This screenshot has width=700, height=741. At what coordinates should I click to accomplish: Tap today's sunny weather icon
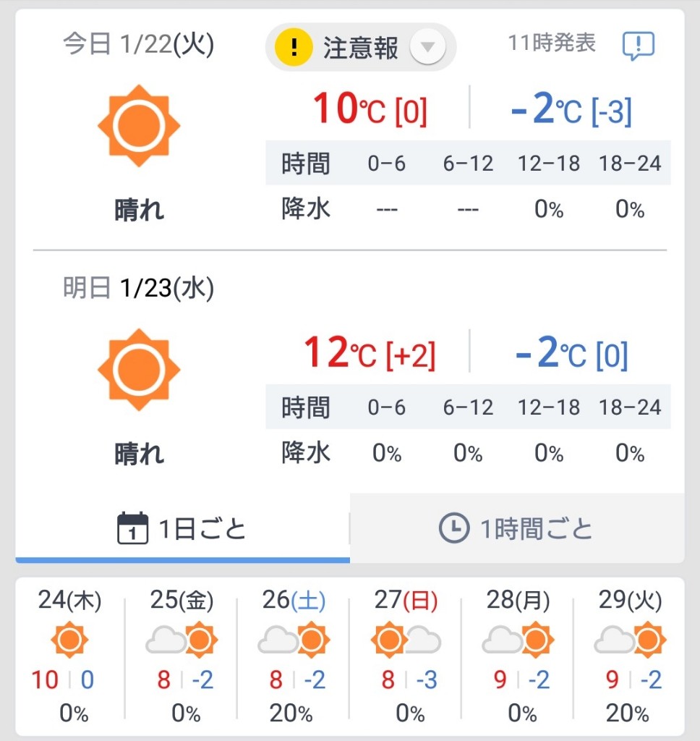tap(139, 126)
